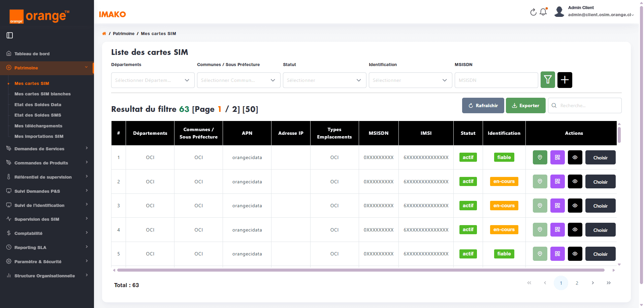Image resolution: width=644 pixels, height=308 pixels.
Task: Expand Structure Organisationnelle menu
Action: point(47,276)
